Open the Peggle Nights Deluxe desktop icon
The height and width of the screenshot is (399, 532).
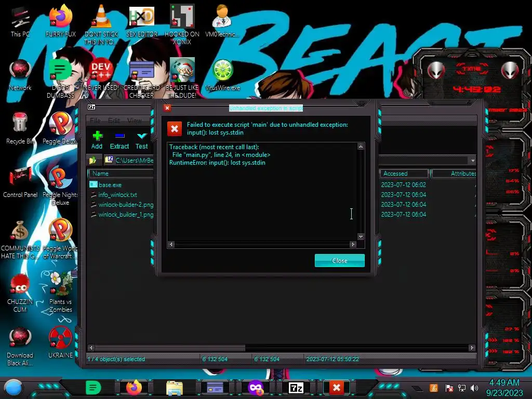[60, 185]
